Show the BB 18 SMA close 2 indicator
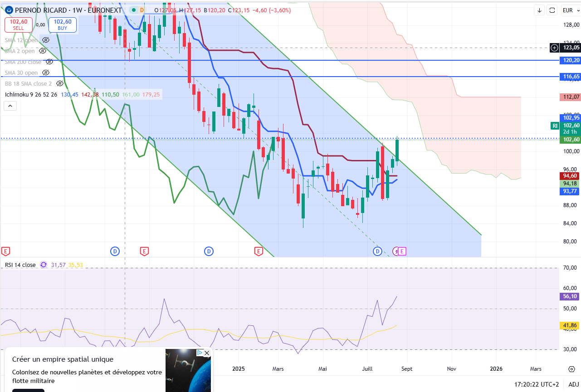581x392 pixels. [59, 83]
